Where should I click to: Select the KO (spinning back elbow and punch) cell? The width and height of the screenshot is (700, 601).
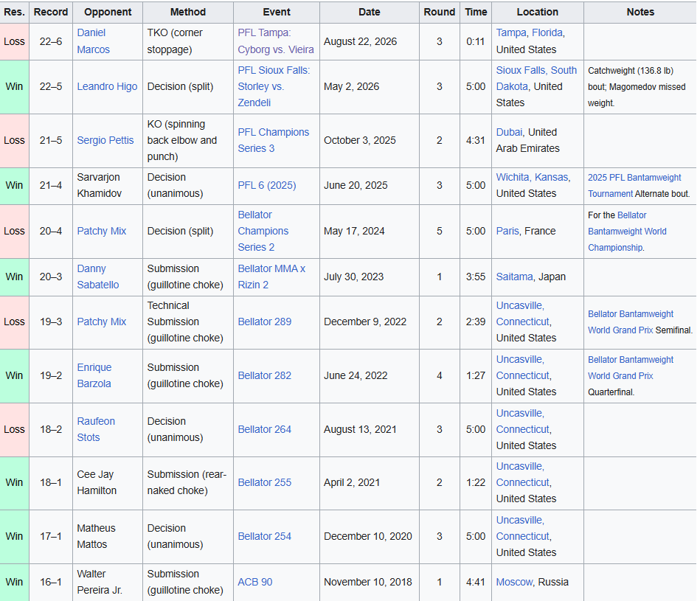[188, 141]
